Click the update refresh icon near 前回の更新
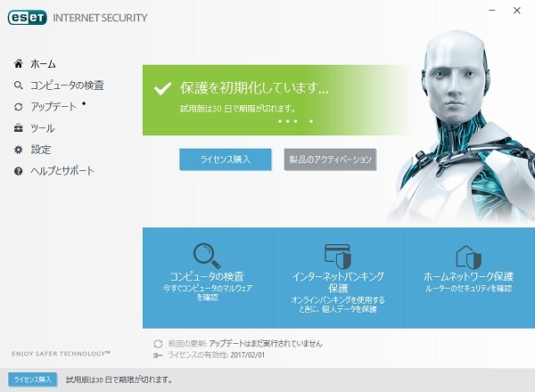535x392 pixels. (158, 344)
